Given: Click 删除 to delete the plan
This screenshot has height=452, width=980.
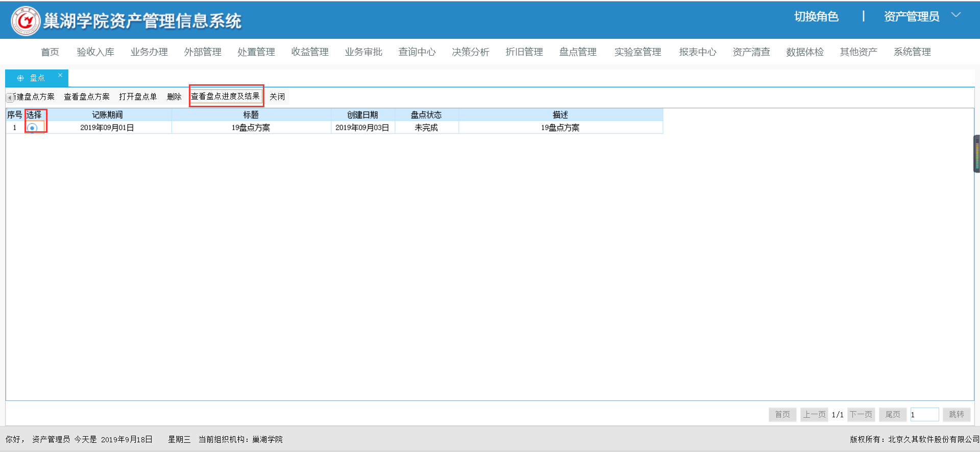Looking at the screenshot, I should point(174,97).
